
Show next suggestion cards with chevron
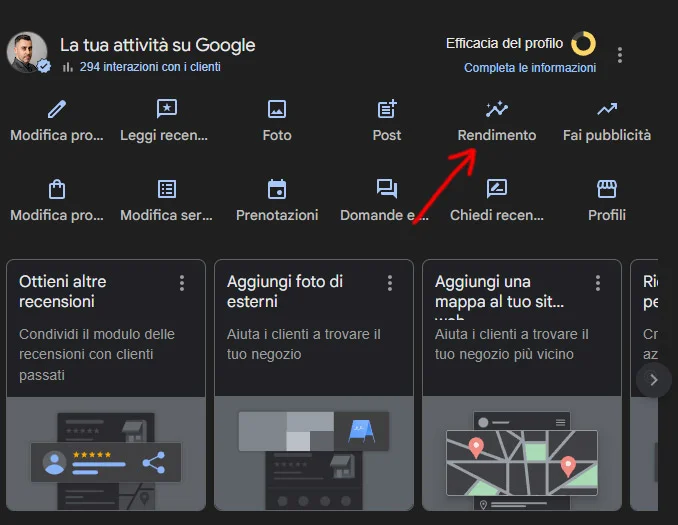(654, 380)
